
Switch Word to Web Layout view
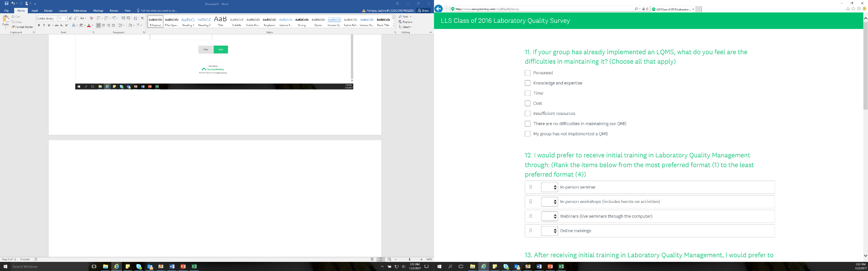389,259
